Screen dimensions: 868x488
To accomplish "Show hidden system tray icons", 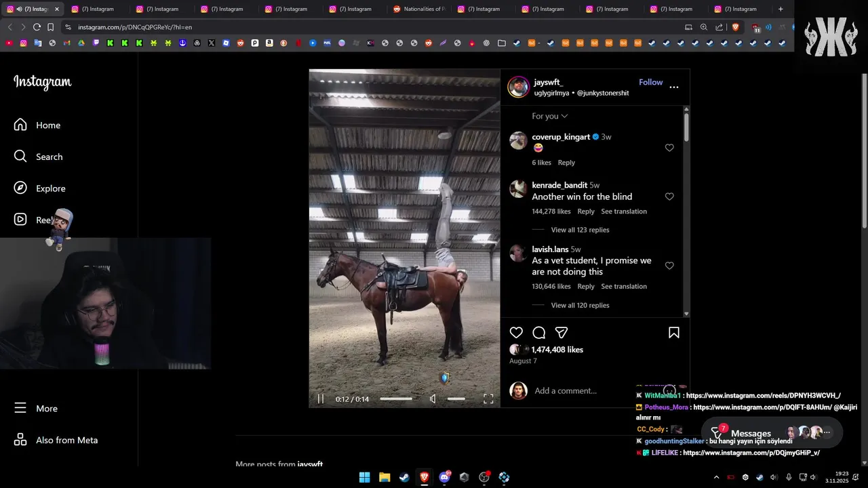I will 716,477.
